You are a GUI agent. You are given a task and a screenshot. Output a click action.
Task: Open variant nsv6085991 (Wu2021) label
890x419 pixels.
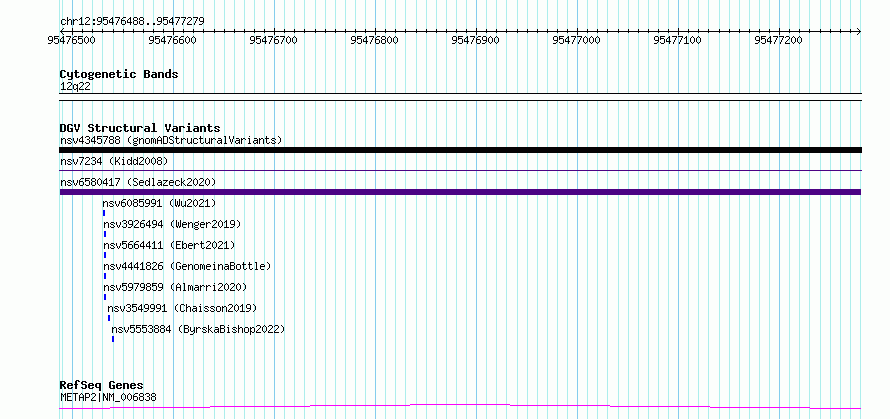(x=159, y=203)
